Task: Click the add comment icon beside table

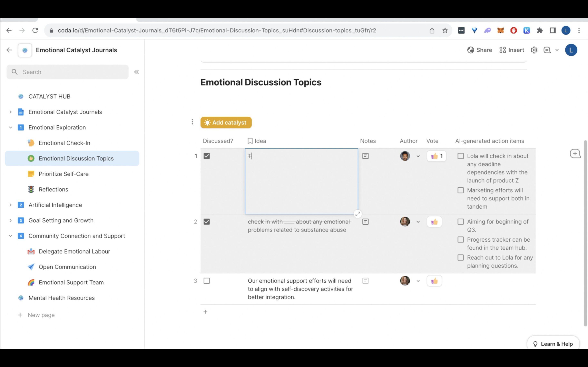Action: 575,154
